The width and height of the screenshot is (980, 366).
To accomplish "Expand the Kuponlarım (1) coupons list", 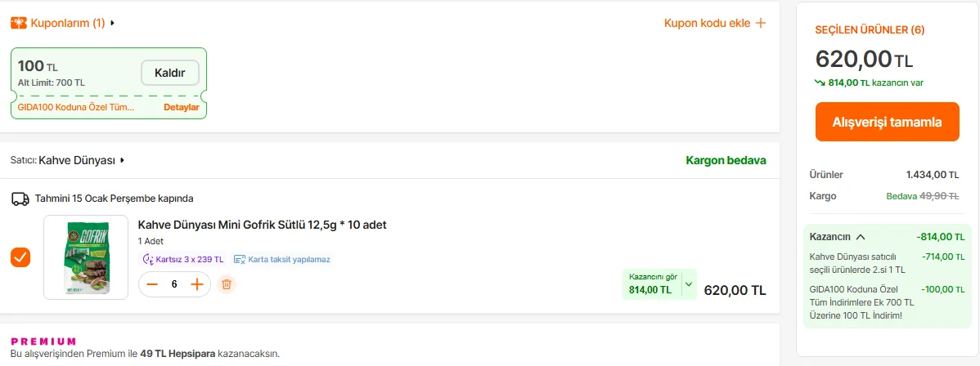I will (112, 23).
